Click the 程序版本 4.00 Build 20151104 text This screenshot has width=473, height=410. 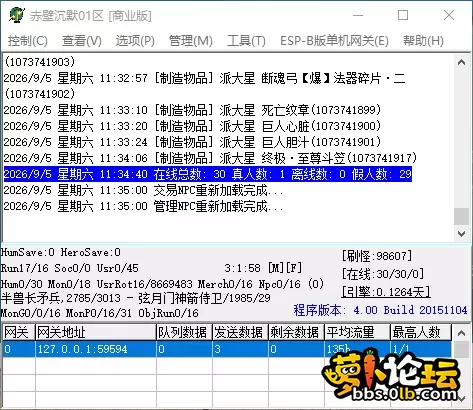[x=380, y=310]
